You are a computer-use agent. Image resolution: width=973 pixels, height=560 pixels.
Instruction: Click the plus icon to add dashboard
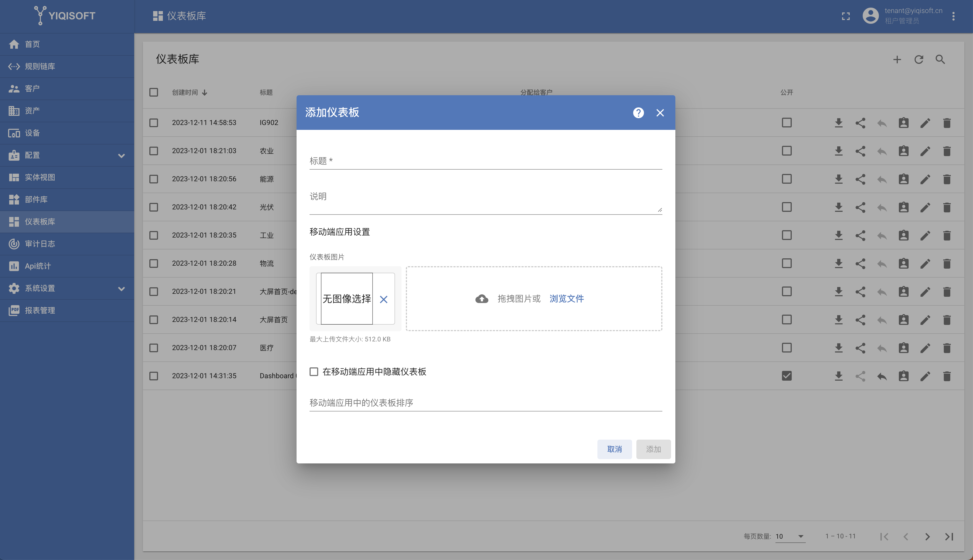[897, 59]
